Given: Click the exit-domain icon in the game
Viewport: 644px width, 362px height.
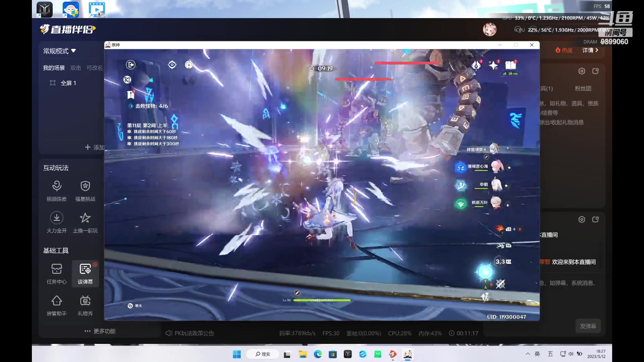Looking at the screenshot, I should coord(130,65).
